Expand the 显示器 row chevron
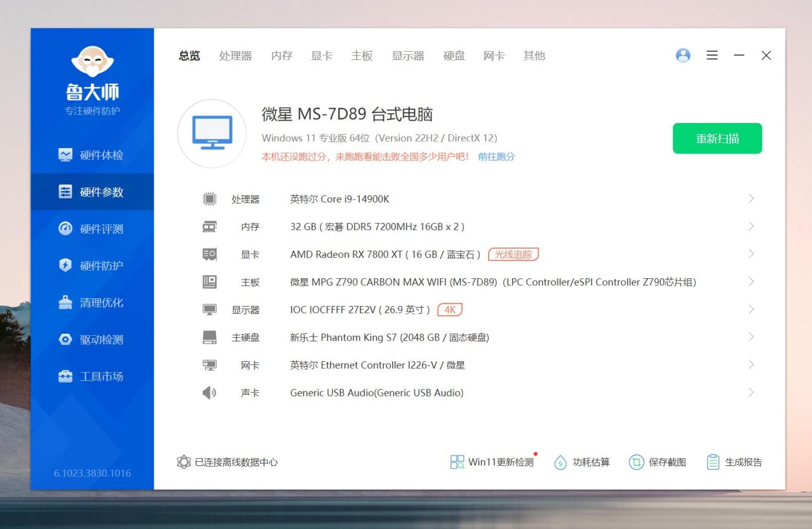Image resolution: width=812 pixels, height=529 pixels. 751,309
